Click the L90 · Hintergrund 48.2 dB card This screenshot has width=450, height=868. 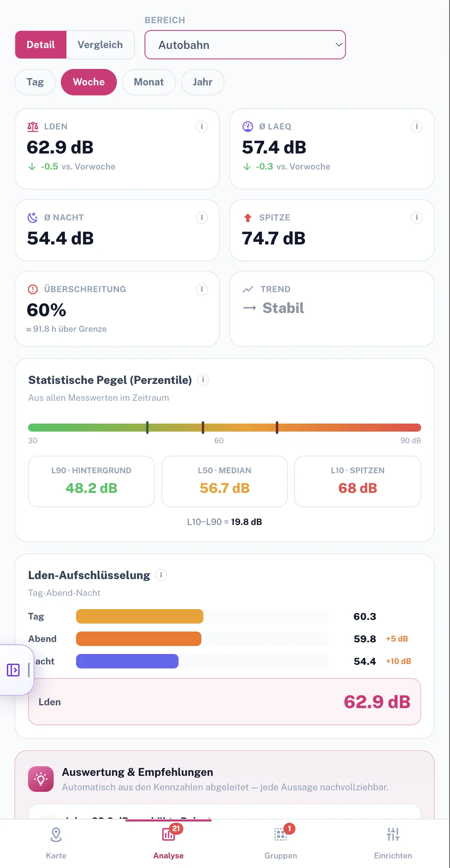[91, 481]
